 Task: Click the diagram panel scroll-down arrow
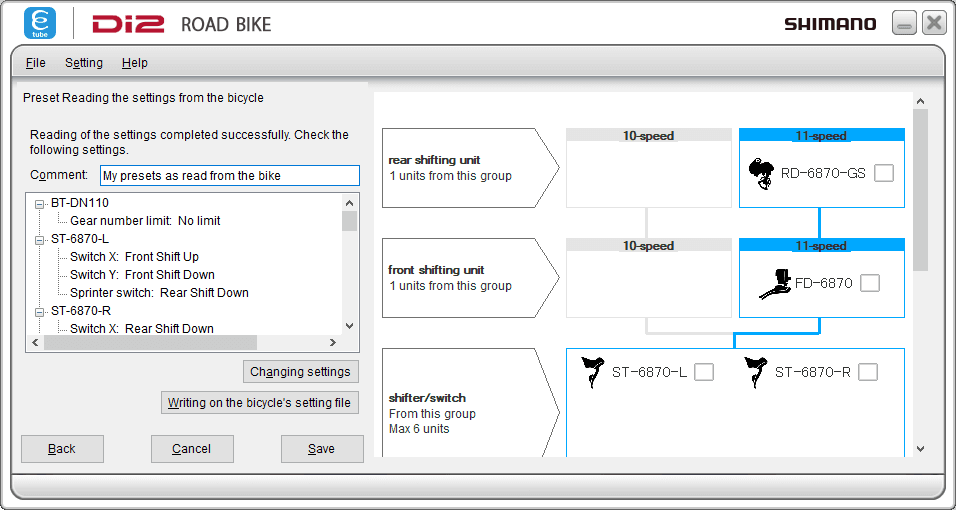point(921,449)
